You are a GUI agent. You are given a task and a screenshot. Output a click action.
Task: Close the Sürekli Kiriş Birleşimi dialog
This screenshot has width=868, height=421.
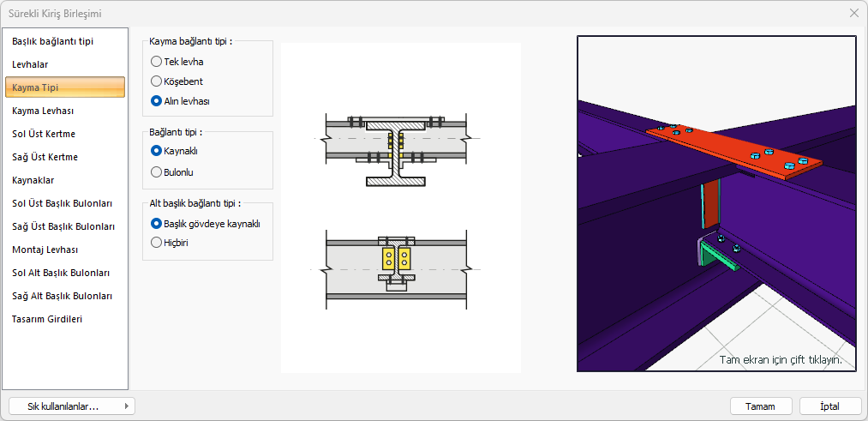pos(853,14)
